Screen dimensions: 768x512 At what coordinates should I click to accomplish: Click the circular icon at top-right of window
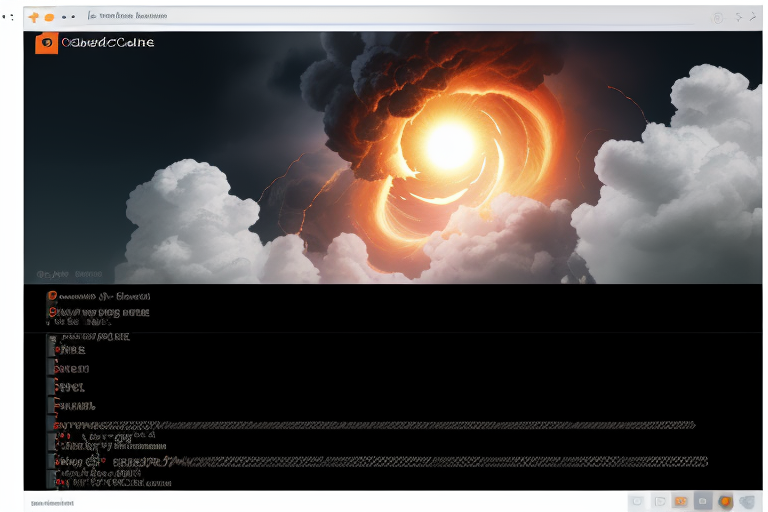pos(717,17)
